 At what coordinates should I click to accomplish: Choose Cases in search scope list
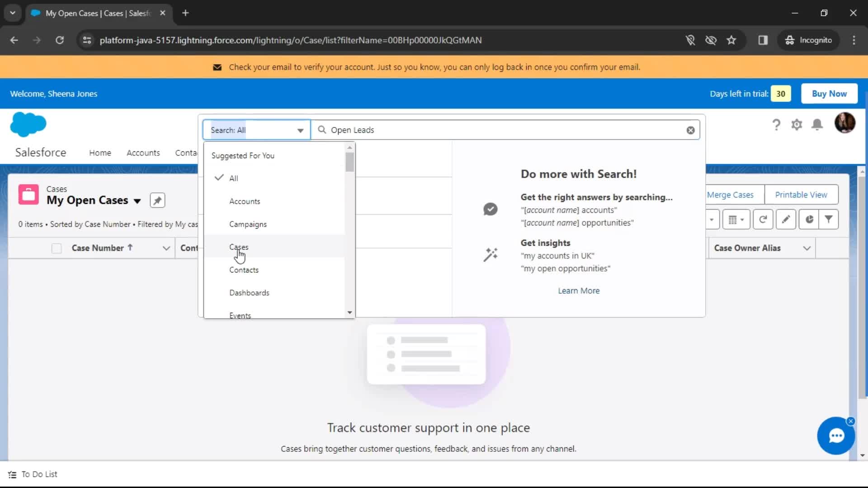coord(274,247)
